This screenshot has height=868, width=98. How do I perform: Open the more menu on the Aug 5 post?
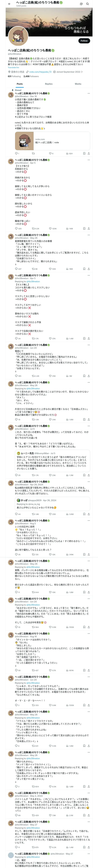click(89, 521)
